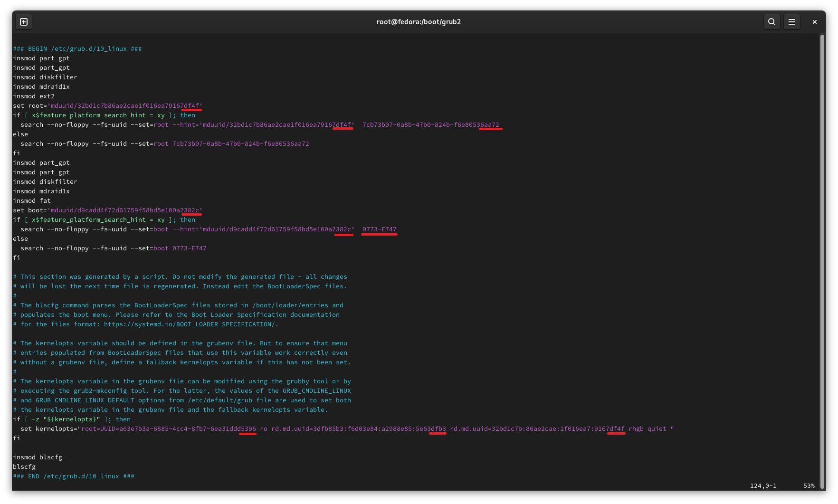Click '### END /etc/grub.d/10_linux ###' line
This screenshot has height=504, width=838.
(74, 476)
